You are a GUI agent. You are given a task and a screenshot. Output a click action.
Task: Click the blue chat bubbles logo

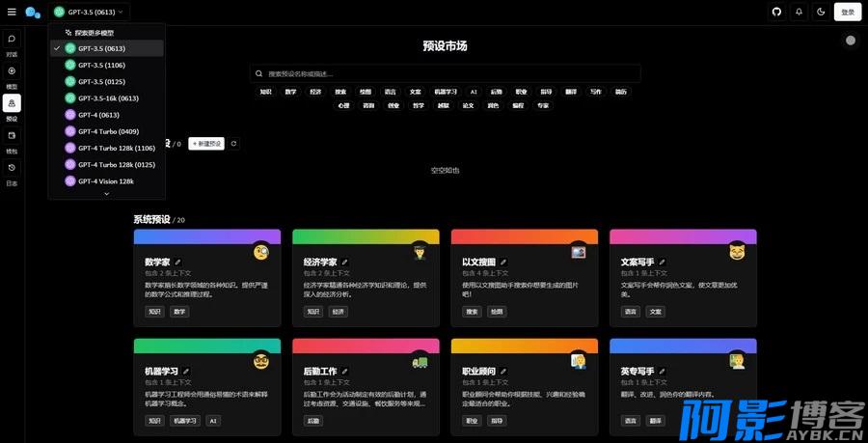[x=33, y=13]
